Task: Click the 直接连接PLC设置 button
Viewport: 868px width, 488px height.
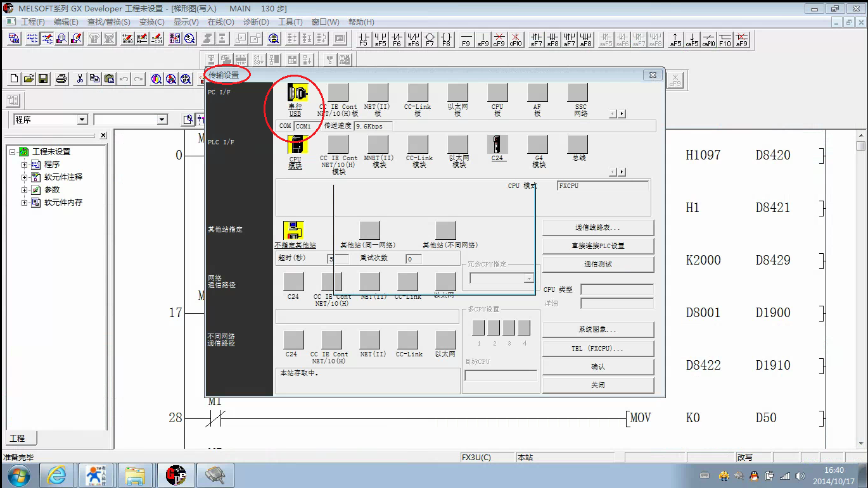Action: (598, 246)
